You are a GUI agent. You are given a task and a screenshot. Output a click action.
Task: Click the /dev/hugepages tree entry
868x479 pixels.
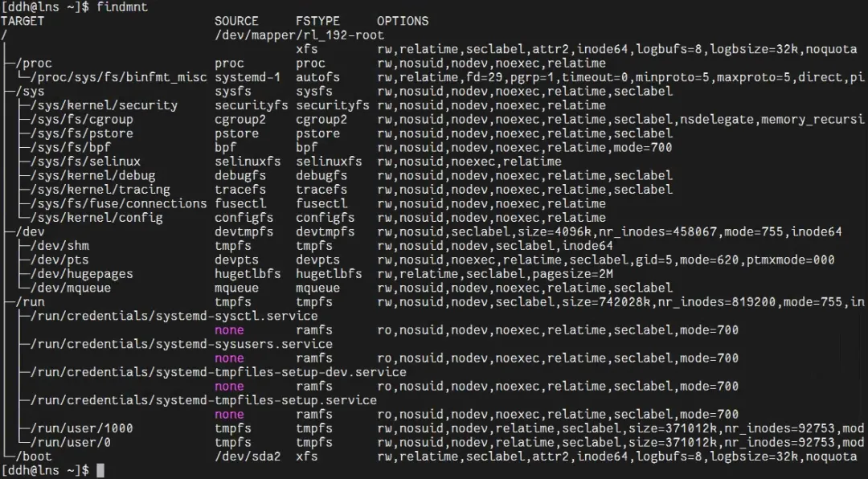pyautogui.click(x=81, y=274)
